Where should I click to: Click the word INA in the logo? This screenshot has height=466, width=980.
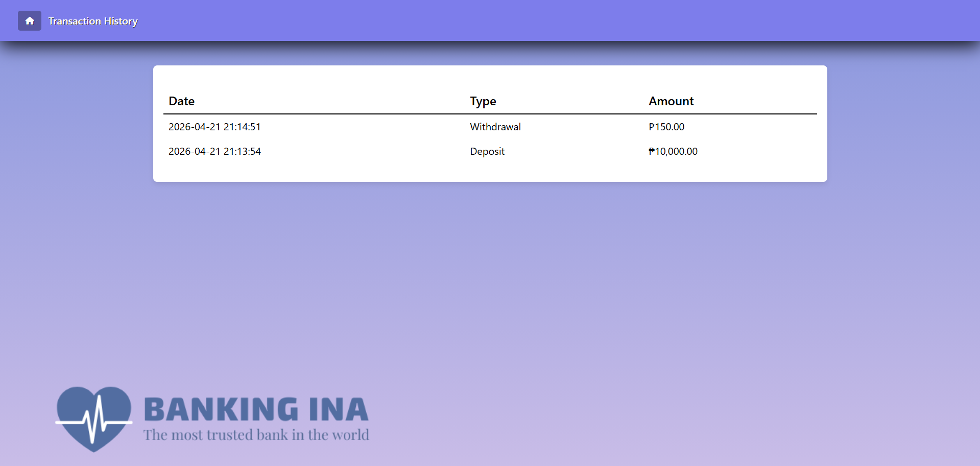pos(338,410)
